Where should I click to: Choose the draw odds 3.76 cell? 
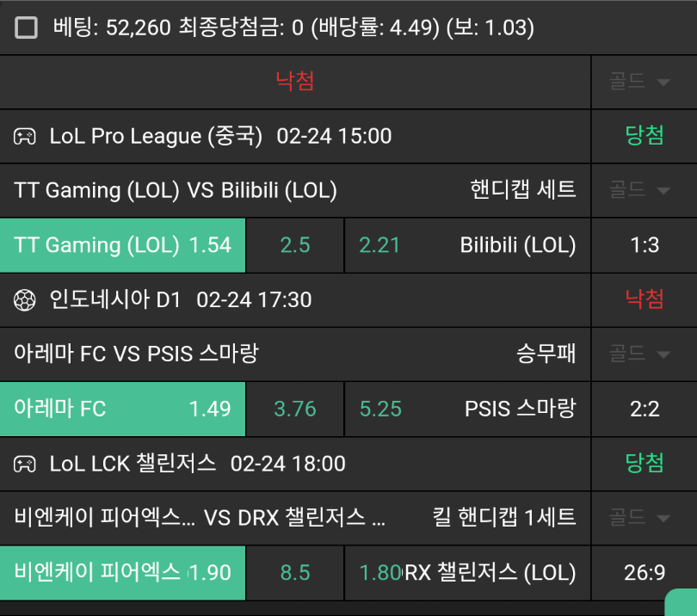point(295,409)
